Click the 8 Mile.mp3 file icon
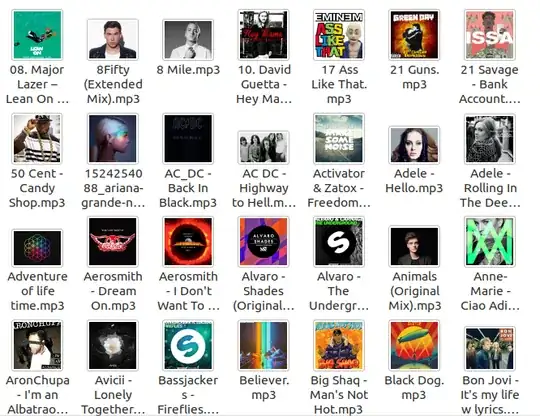Screen dimensions: 540x416 pos(188,40)
